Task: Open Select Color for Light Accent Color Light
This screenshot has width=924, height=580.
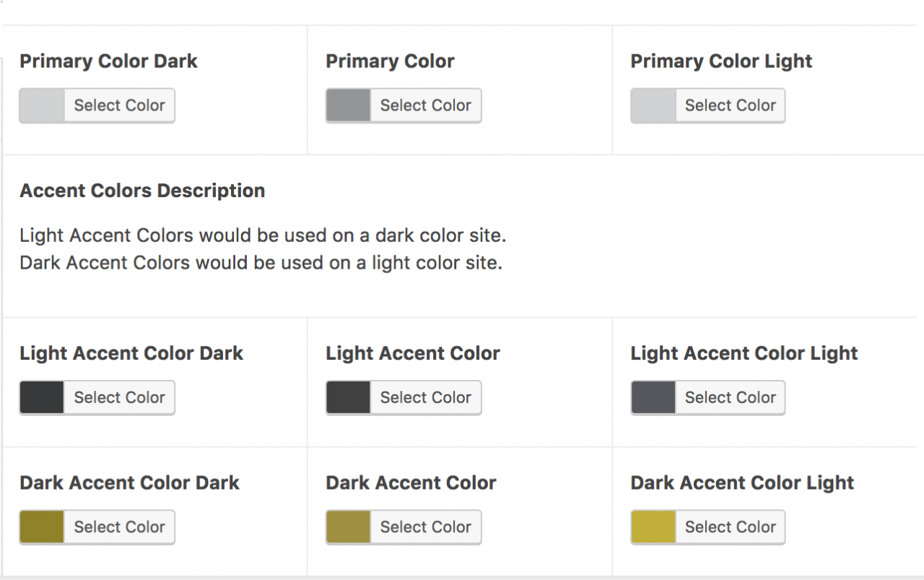Action: (x=730, y=397)
